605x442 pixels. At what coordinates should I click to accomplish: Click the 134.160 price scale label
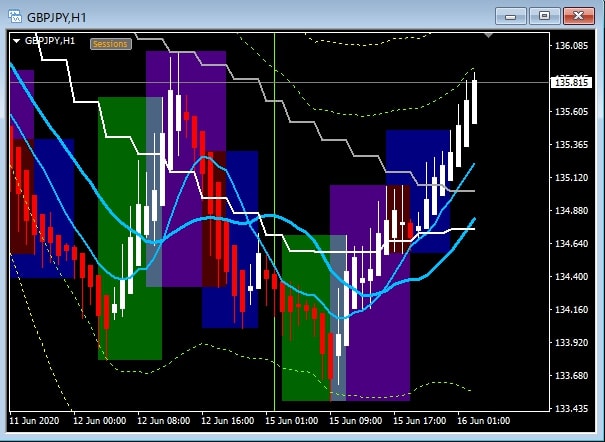(570, 309)
